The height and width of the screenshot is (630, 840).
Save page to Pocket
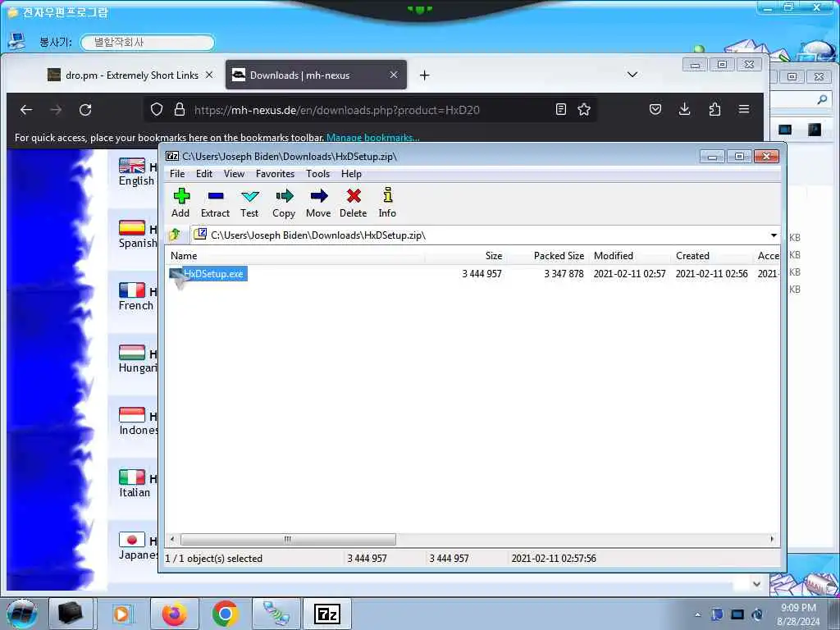coord(655,110)
